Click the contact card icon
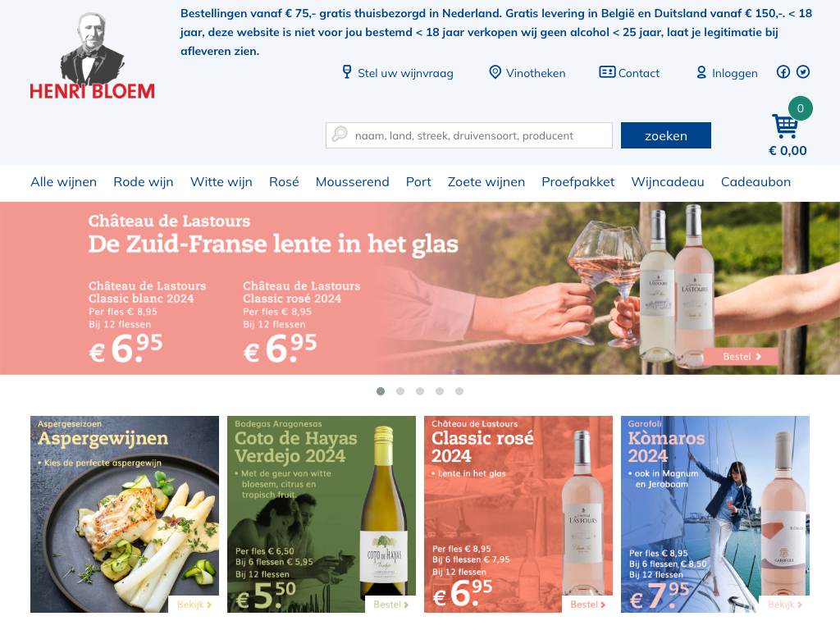840x630 pixels. tap(607, 72)
